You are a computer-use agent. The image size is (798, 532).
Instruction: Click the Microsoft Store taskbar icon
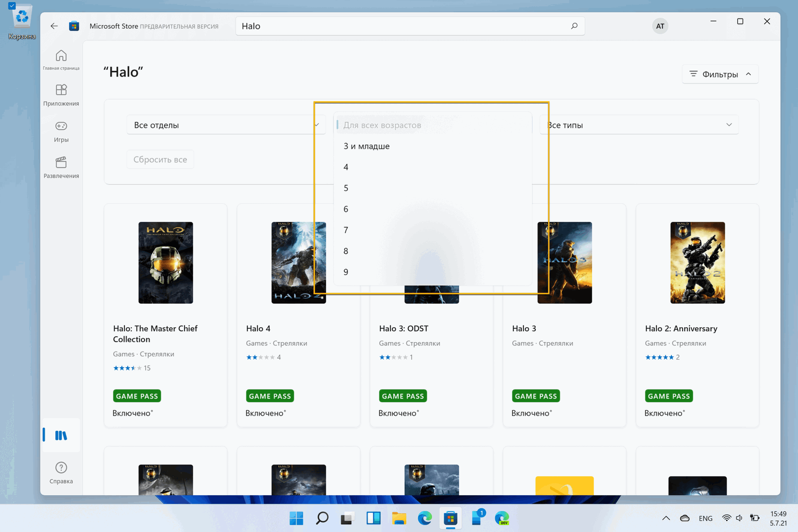click(451, 518)
